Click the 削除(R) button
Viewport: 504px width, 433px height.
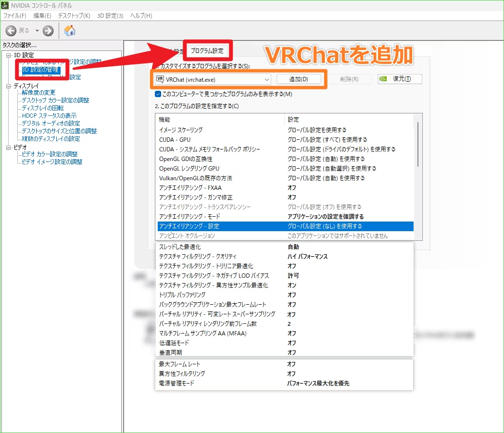350,79
